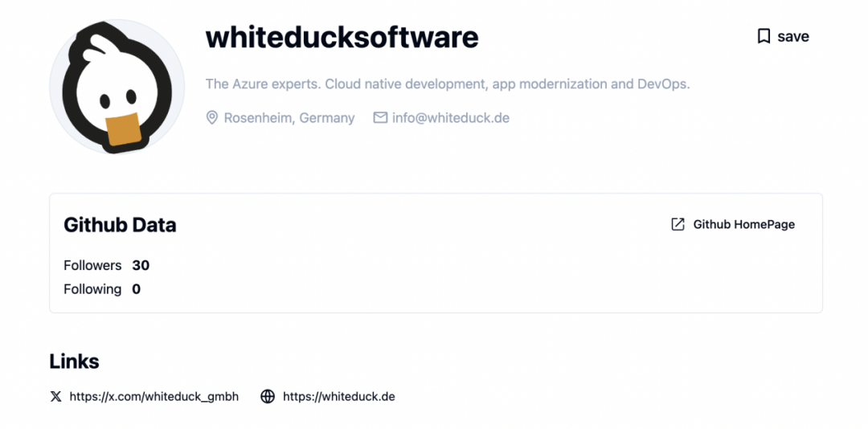
Task: Click the location pin icon
Action: coord(211,118)
